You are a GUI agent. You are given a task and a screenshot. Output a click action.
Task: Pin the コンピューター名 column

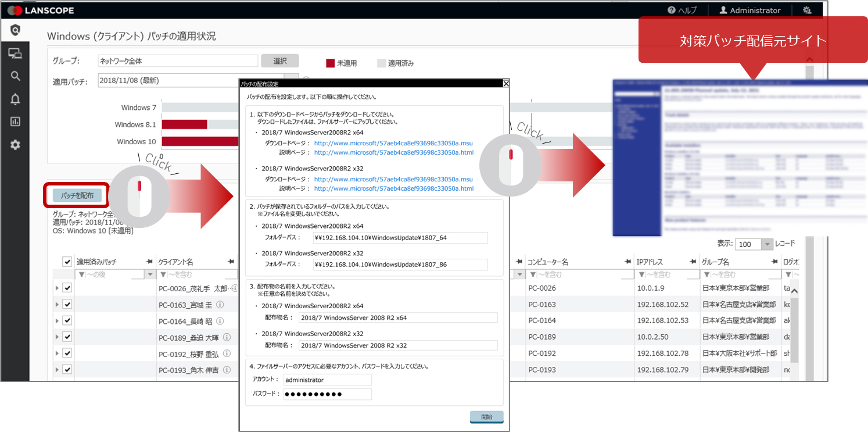628,262
